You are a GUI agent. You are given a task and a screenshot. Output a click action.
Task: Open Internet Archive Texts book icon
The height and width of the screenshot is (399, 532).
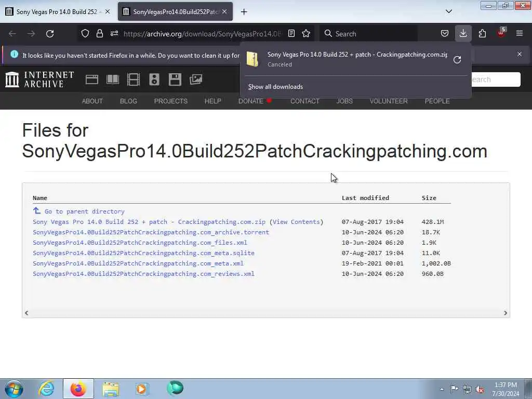coord(113,79)
